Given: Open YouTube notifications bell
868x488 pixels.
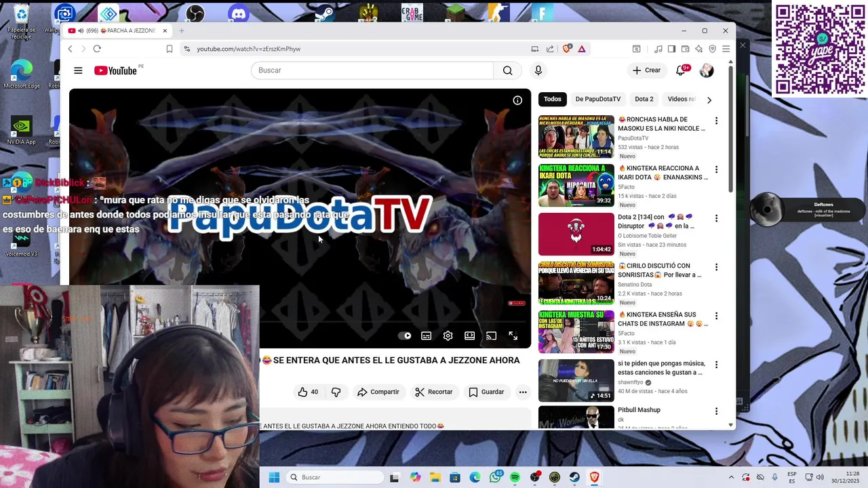Looking at the screenshot, I should pyautogui.click(x=681, y=70).
